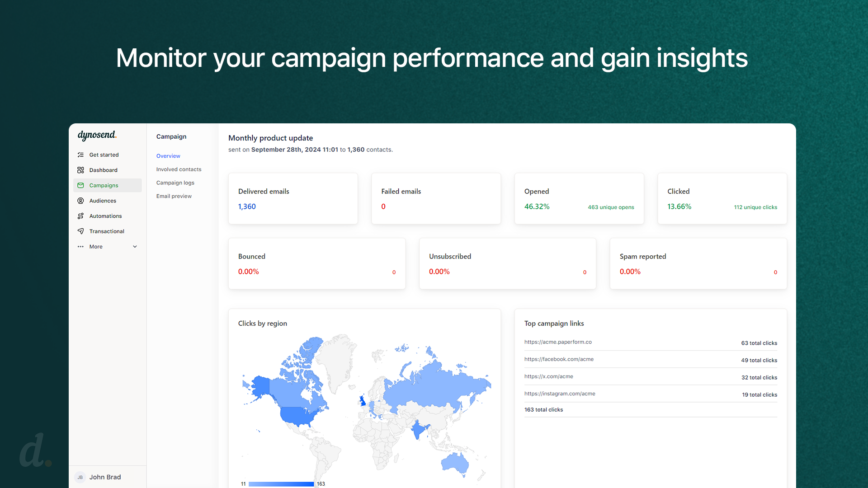Click Australia on the region map
This screenshot has width=868, height=488.
click(454, 463)
